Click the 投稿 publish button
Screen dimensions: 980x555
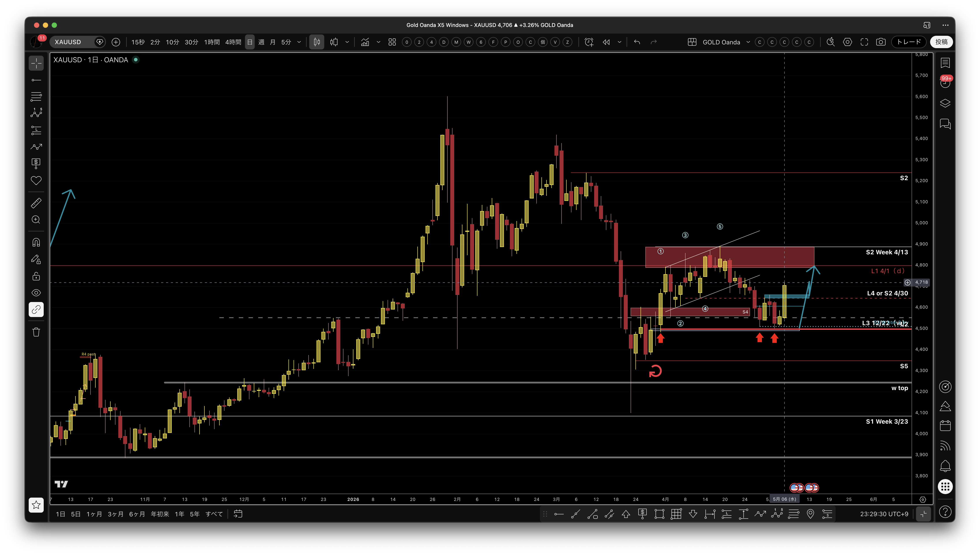(941, 42)
